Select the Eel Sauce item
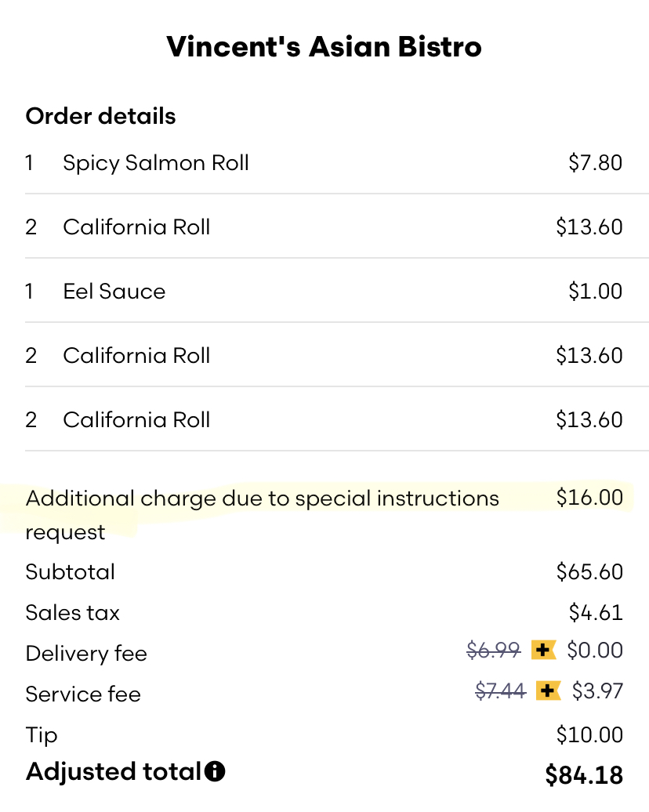 (x=114, y=292)
